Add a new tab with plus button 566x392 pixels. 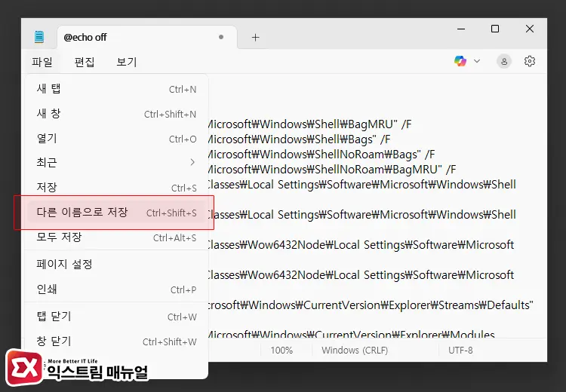coord(256,37)
